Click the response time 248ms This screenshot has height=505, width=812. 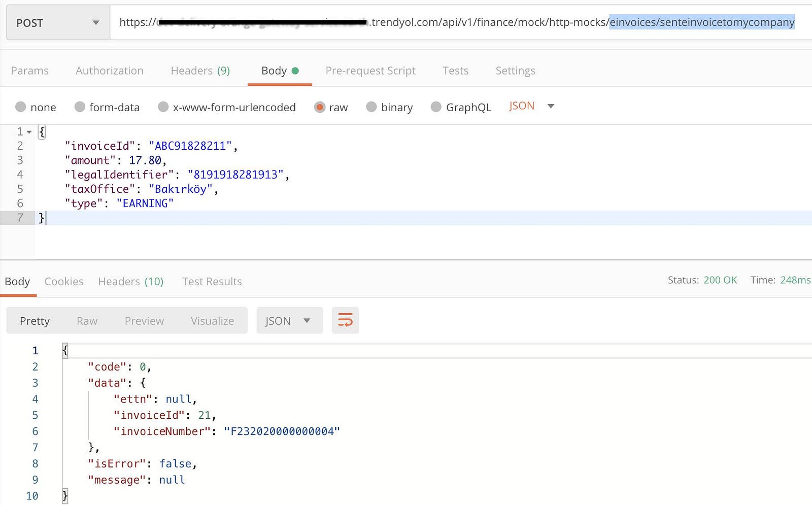795,280
